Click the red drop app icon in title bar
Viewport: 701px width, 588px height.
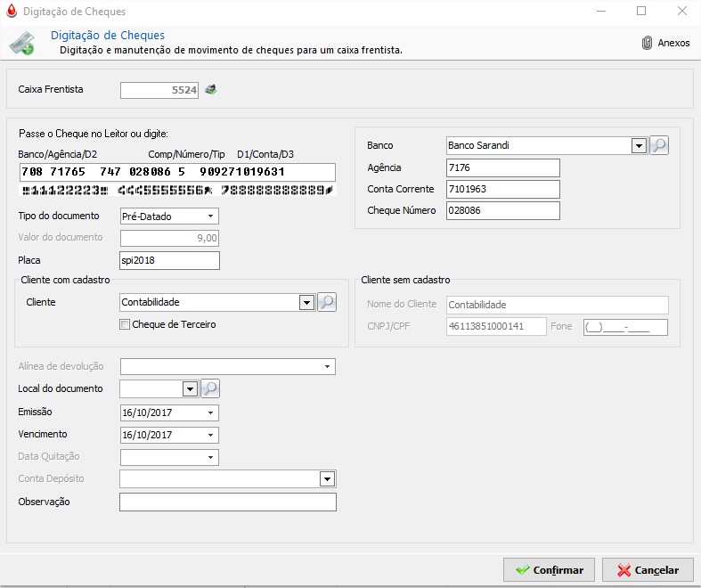click(x=12, y=11)
